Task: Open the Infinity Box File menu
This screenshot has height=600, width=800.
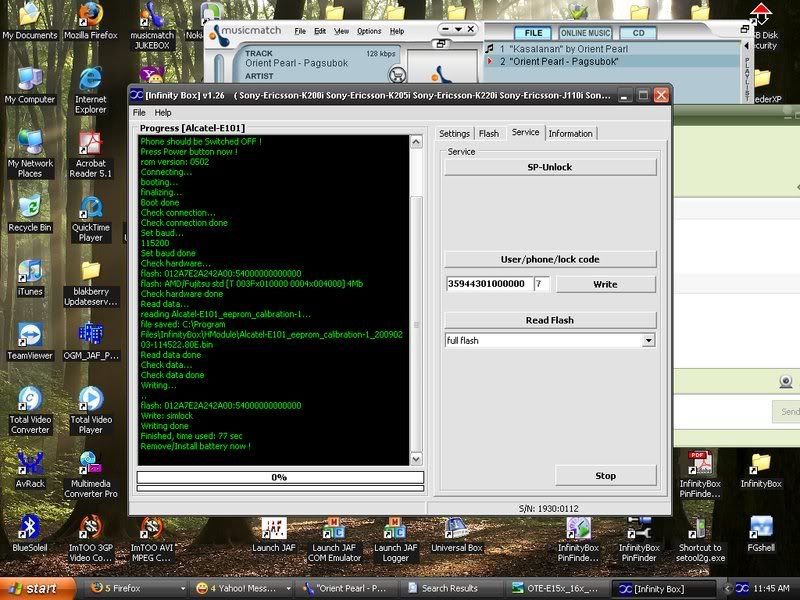Action: [140, 113]
